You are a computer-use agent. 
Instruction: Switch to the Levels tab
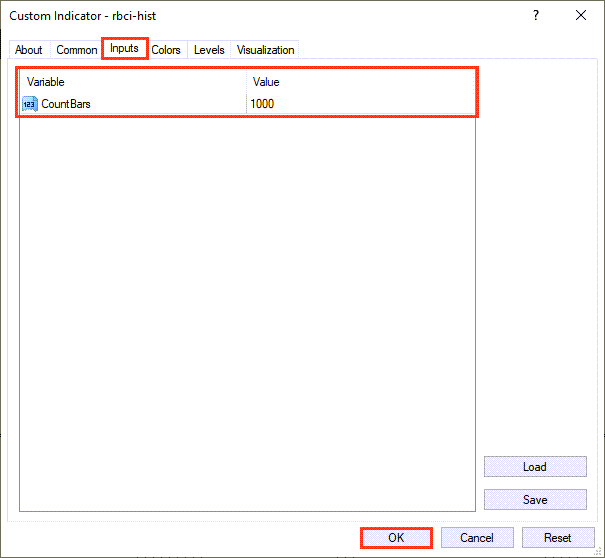(209, 50)
